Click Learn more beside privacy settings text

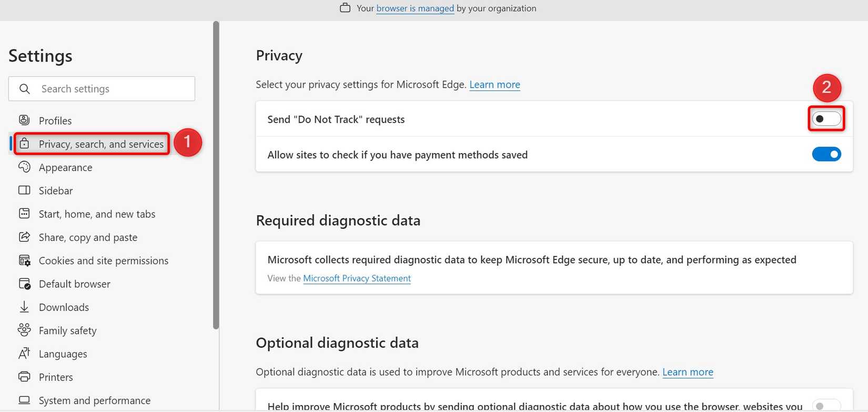(494, 85)
